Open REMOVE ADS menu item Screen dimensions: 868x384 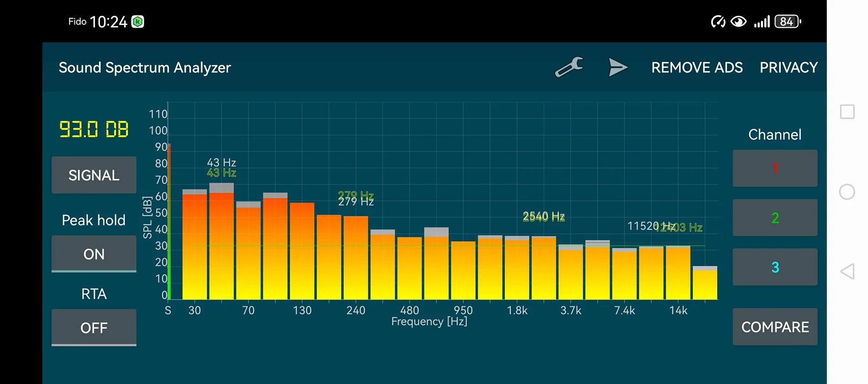697,68
